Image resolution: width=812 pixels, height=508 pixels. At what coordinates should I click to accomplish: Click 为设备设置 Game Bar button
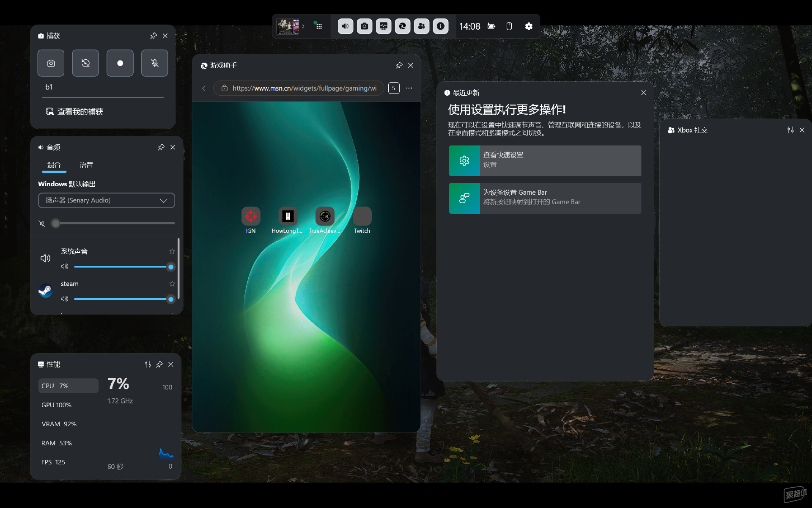tap(545, 198)
